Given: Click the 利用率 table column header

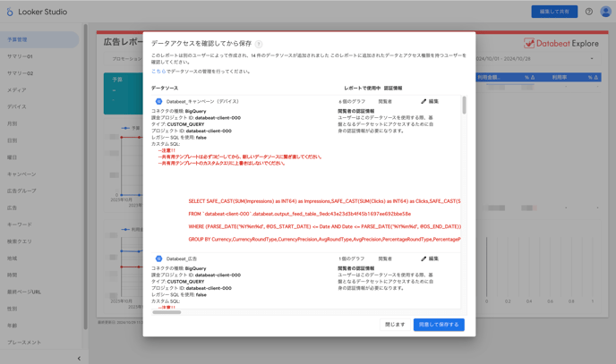Looking at the screenshot, I should 560,77.
